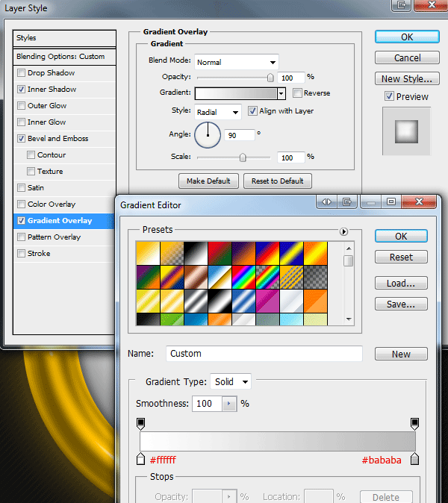Click the Layer Style preview thumbnail
Screen dimensions: 448x503
pos(406,131)
